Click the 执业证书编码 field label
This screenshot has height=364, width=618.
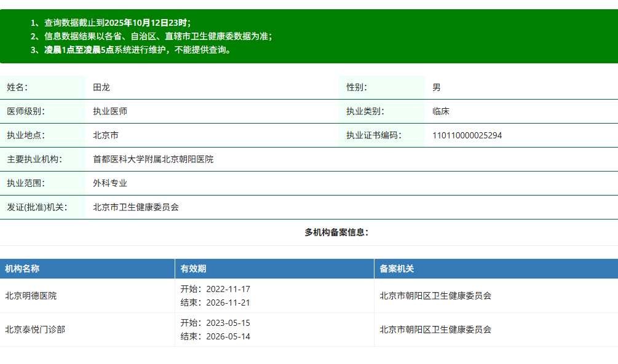pos(373,135)
